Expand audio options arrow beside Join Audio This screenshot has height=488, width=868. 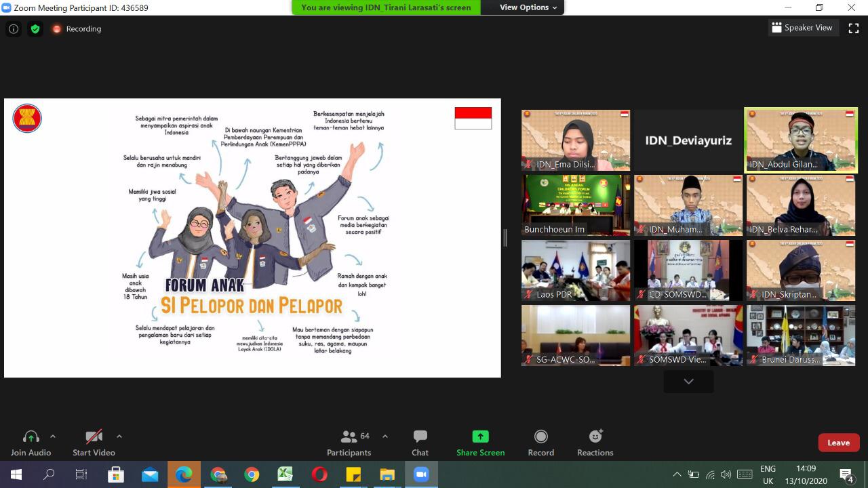click(x=53, y=436)
